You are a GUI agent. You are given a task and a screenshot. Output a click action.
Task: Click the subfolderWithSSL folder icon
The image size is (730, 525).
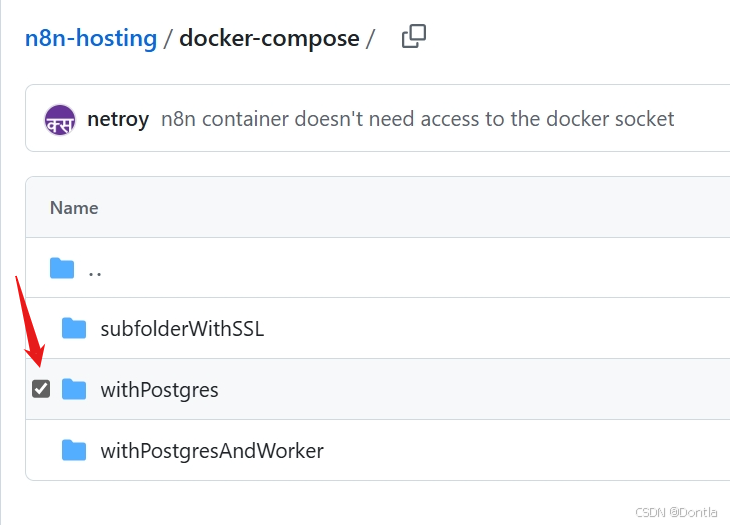[74, 329]
